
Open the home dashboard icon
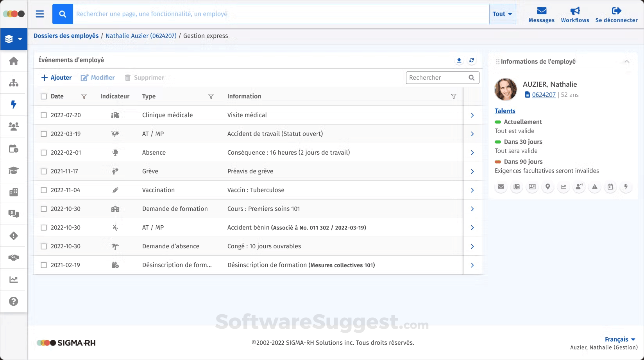coord(14,61)
